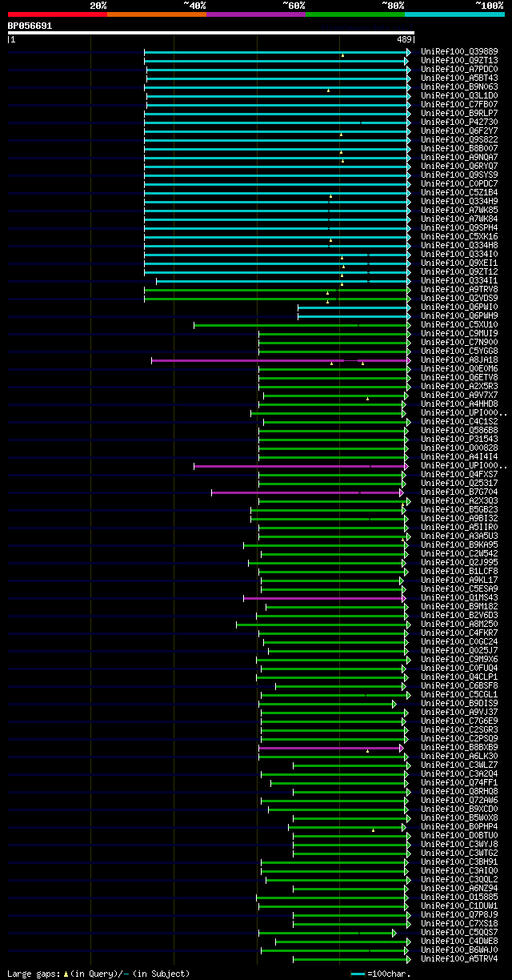Viewport: 512px width, 980px height.
Task: Click the cyan ~100% legend bar
Action: 454,14
